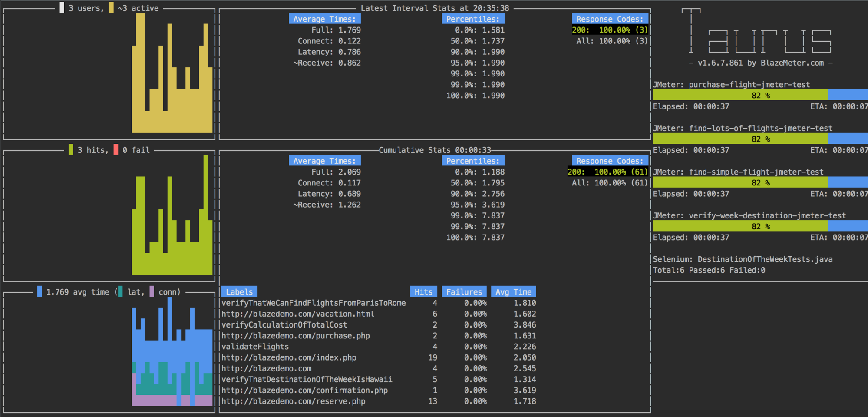Viewport: 868px width, 417px height.
Task: Click the yellow active users legend square
Action: click(x=111, y=8)
